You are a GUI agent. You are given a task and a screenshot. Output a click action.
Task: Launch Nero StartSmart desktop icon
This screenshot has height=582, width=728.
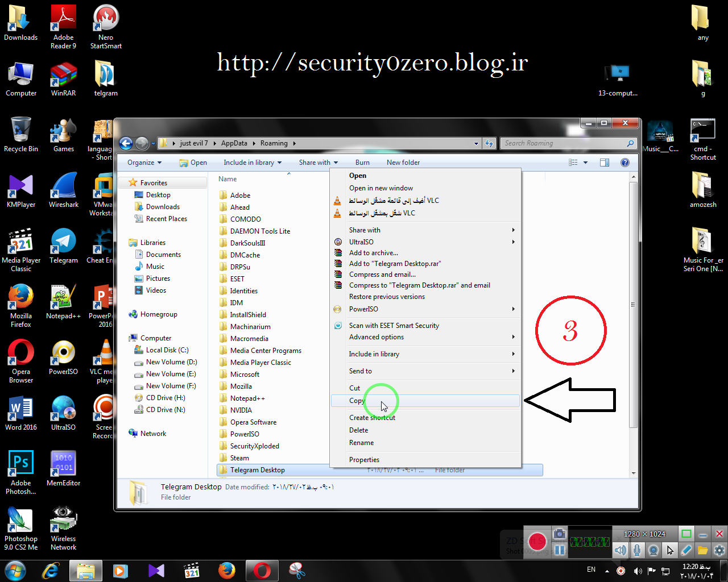pyautogui.click(x=106, y=27)
